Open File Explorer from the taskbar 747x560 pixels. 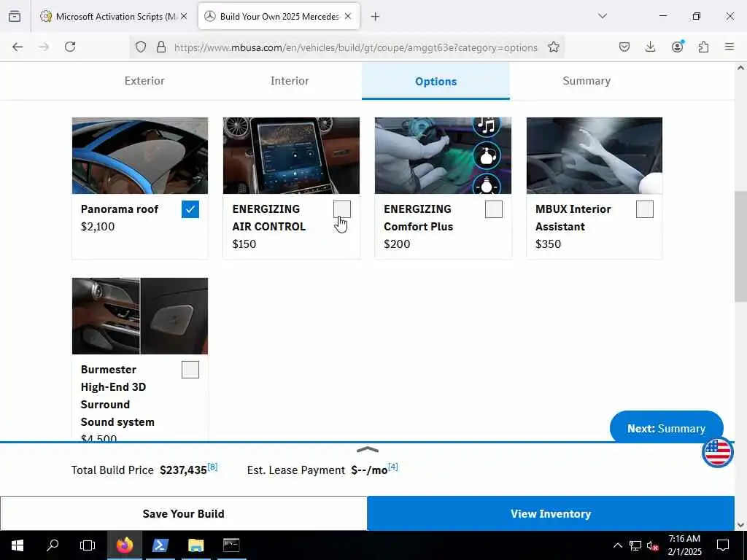point(196,545)
